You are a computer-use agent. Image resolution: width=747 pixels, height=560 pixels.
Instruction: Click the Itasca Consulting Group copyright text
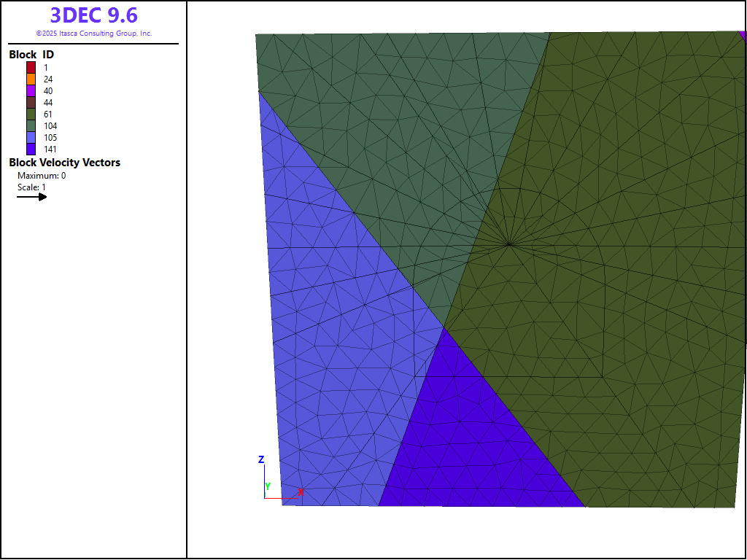pyautogui.click(x=93, y=34)
